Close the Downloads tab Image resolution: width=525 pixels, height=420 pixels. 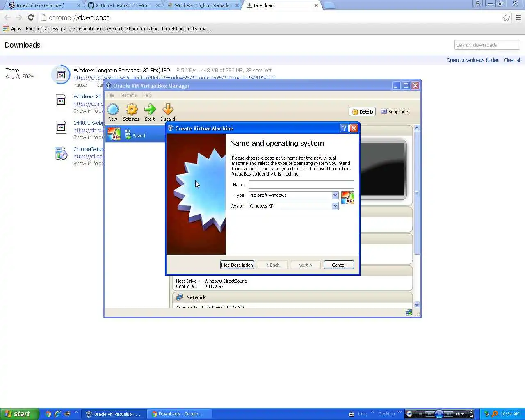[316, 5]
